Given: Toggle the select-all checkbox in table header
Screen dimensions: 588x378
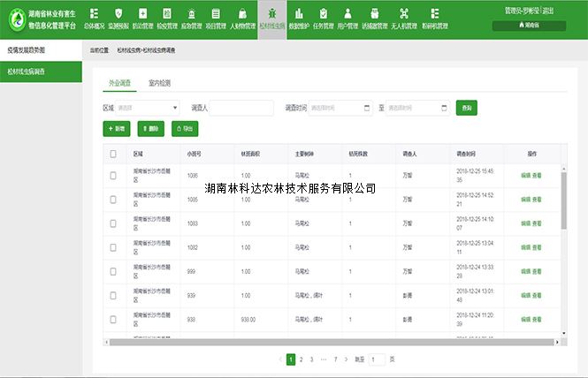Looking at the screenshot, I should 113,153.
